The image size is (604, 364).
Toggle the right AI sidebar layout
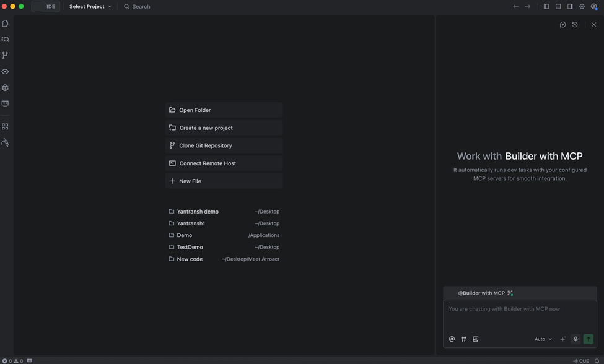[570, 7]
